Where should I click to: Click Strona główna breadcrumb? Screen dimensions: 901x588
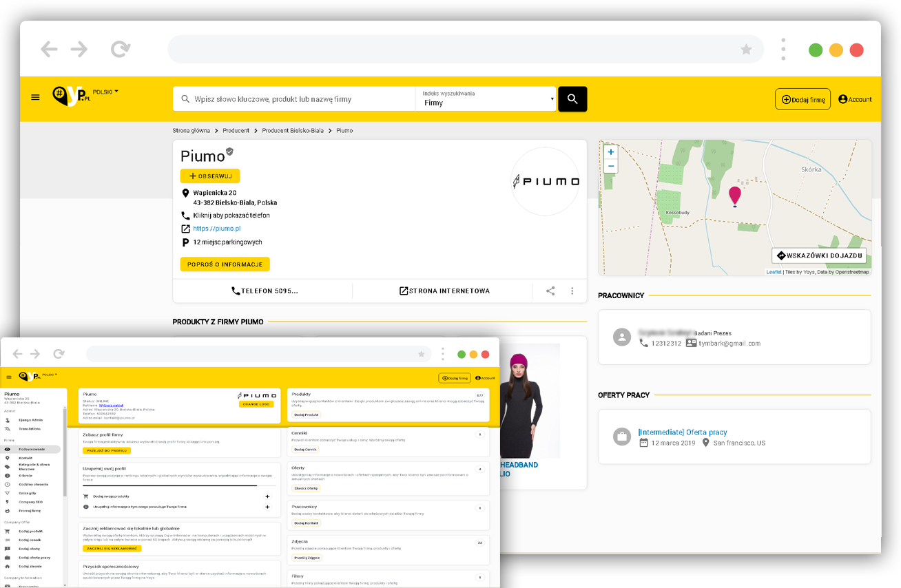[x=191, y=130]
